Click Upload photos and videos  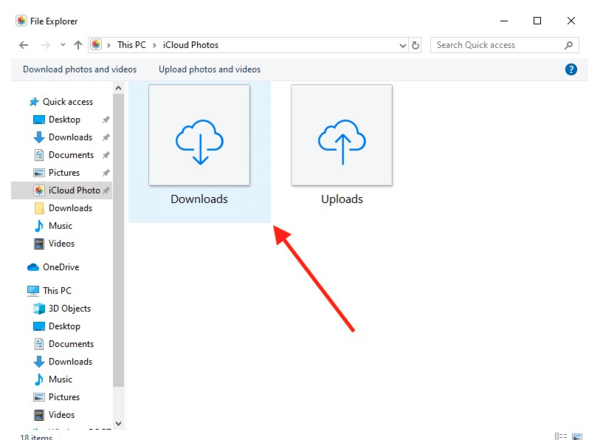click(209, 69)
